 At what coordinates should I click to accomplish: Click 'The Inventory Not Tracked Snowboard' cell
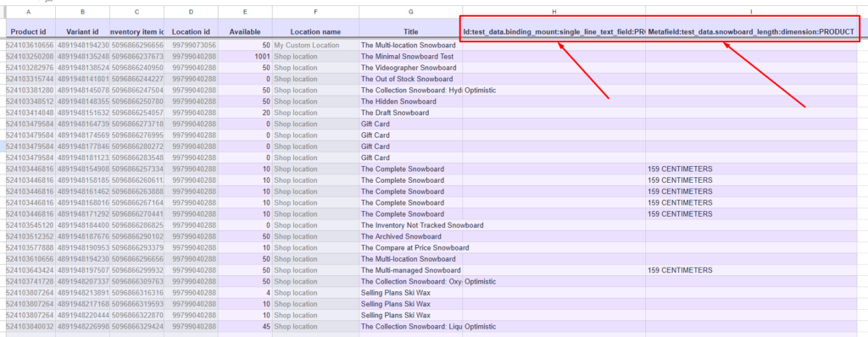tap(411, 225)
